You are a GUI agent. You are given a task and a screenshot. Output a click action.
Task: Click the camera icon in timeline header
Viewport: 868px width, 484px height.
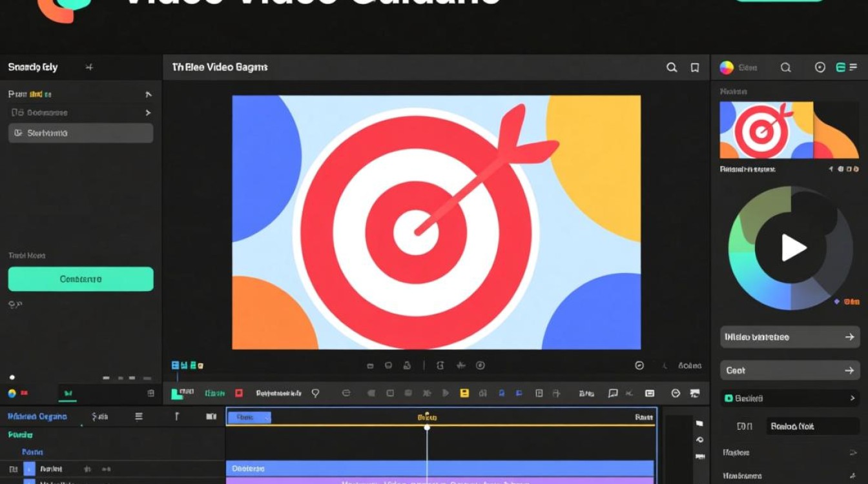click(x=211, y=417)
